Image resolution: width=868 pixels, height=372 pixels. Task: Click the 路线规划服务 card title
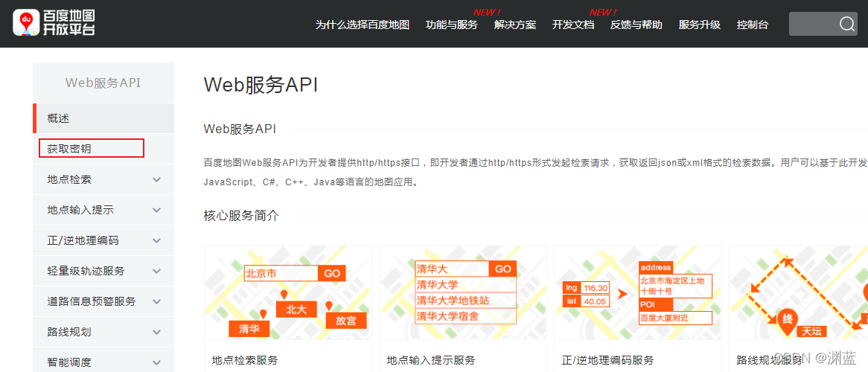point(770,360)
